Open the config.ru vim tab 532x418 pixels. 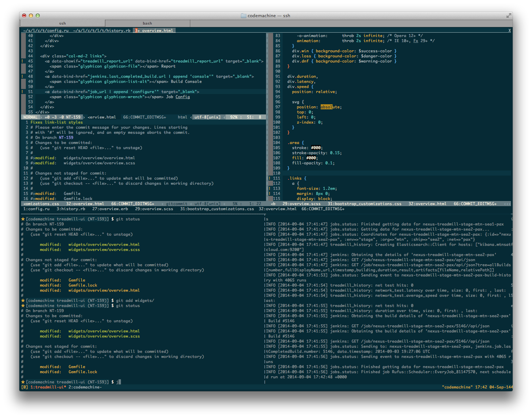coord(46,31)
